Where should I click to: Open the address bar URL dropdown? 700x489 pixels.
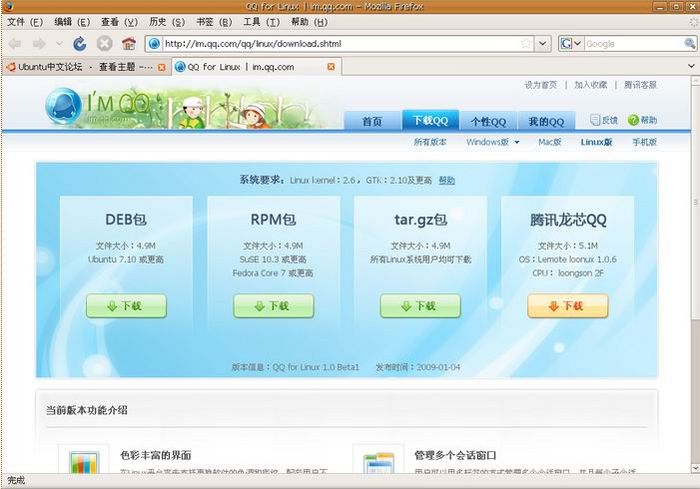[x=542, y=44]
